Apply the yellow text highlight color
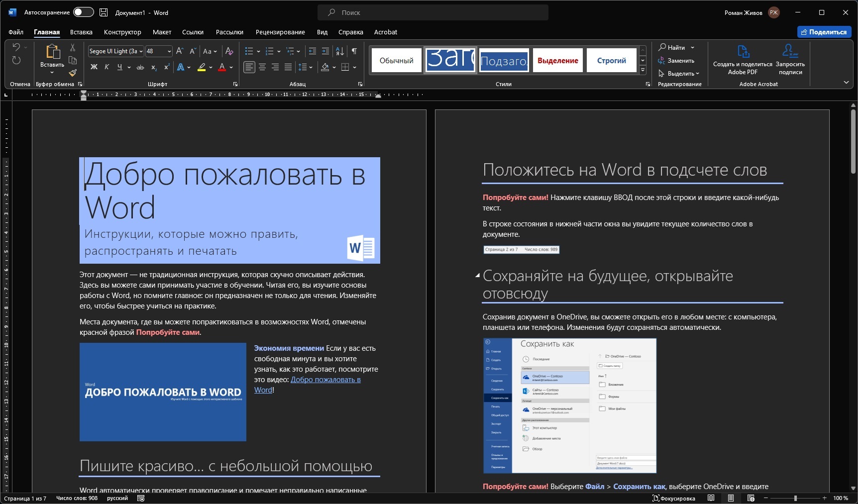858x504 pixels. [x=202, y=67]
